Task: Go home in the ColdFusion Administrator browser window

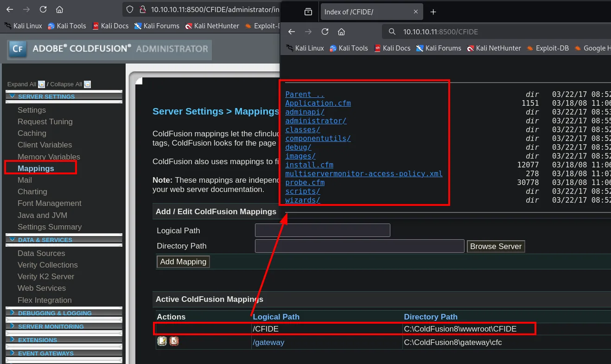Action: point(59,9)
